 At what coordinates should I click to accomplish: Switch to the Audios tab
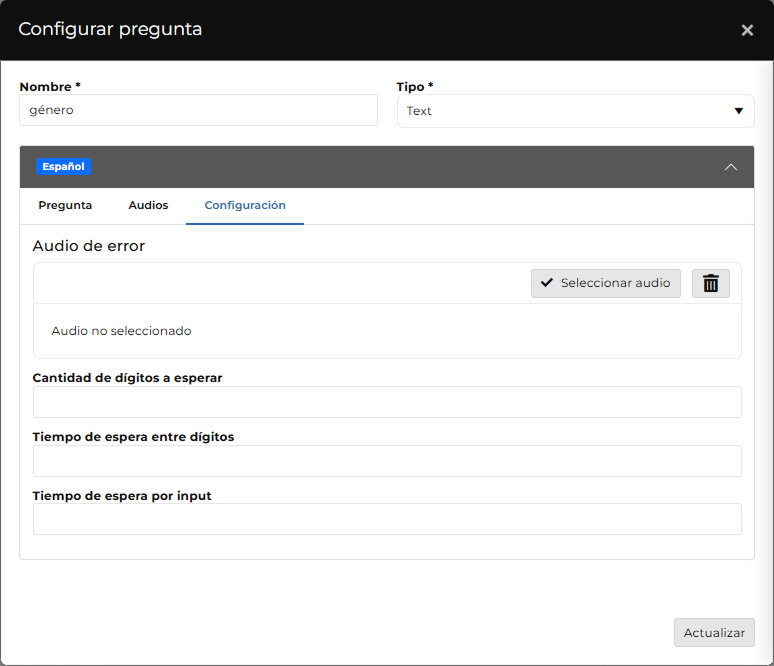(x=148, y=205)
